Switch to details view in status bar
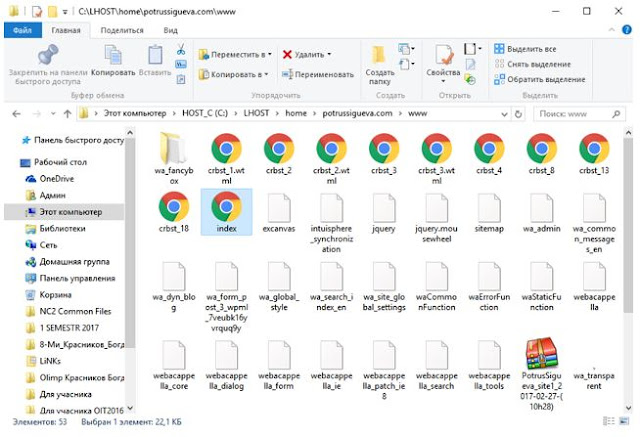This screenshot has height=437, width=640. coord(609,421)
